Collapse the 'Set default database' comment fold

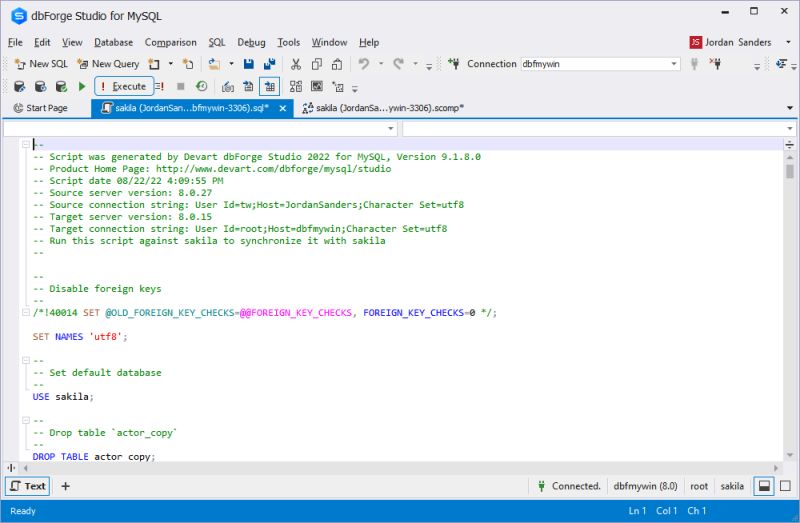pos(26,360)
